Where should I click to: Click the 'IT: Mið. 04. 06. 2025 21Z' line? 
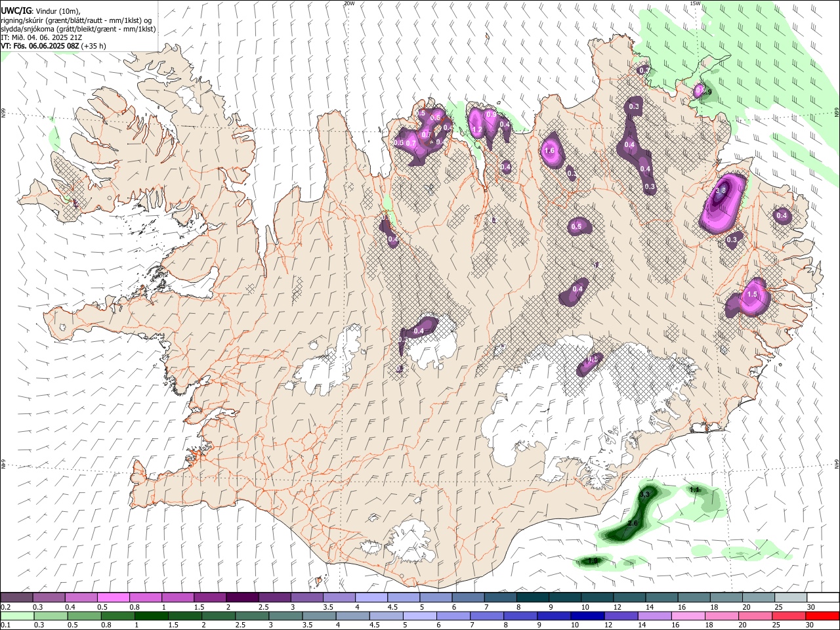point(41,37)
